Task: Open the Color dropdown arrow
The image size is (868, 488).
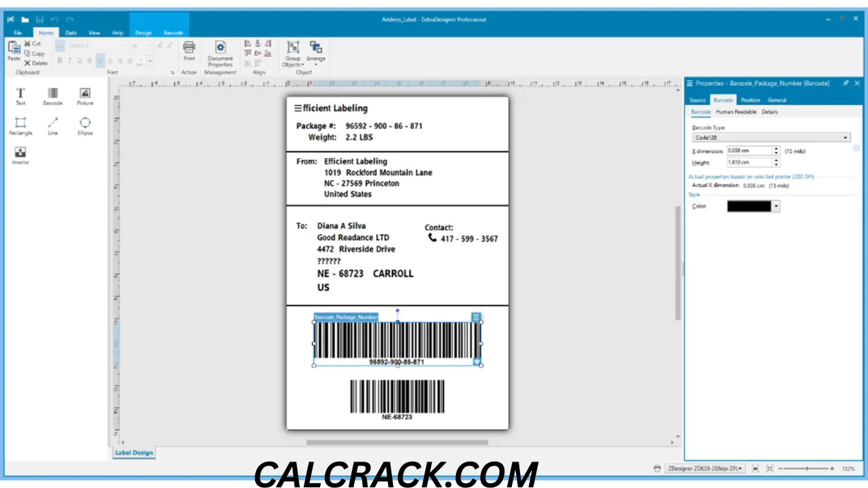Action: [x=776, y=206]
